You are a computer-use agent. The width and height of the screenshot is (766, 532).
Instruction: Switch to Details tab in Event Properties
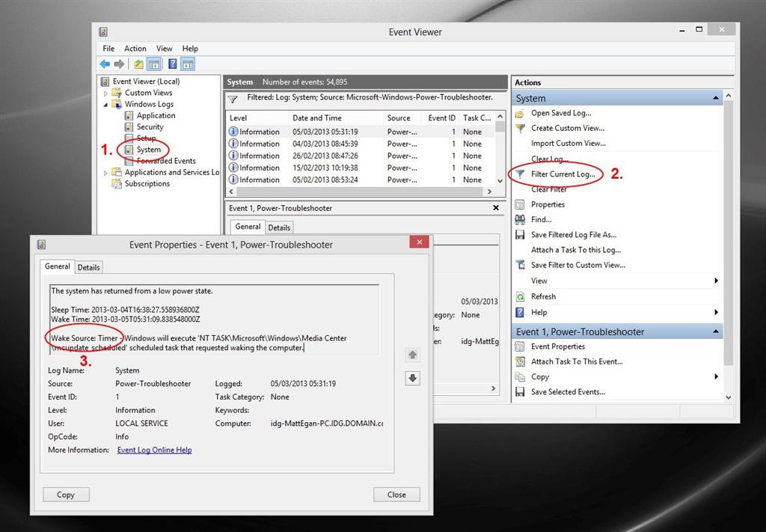point(88,267)
